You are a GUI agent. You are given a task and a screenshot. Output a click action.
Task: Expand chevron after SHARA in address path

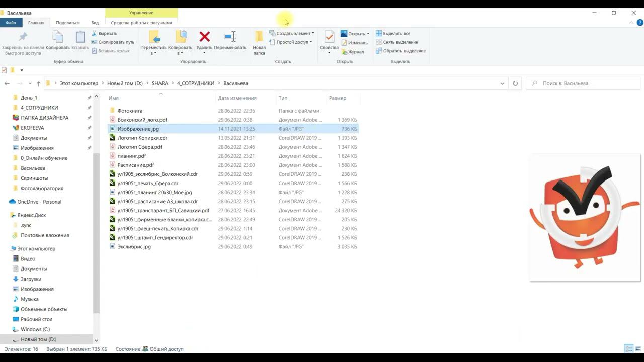tap(173, 83)
